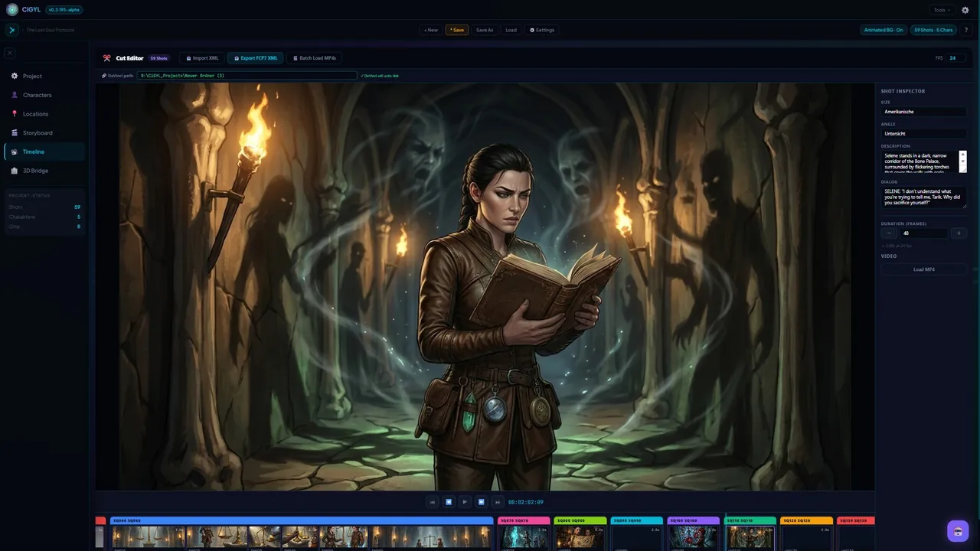The image size is (980, 551).
Task: Click the Dialog text area
Action: click(923, 197)
